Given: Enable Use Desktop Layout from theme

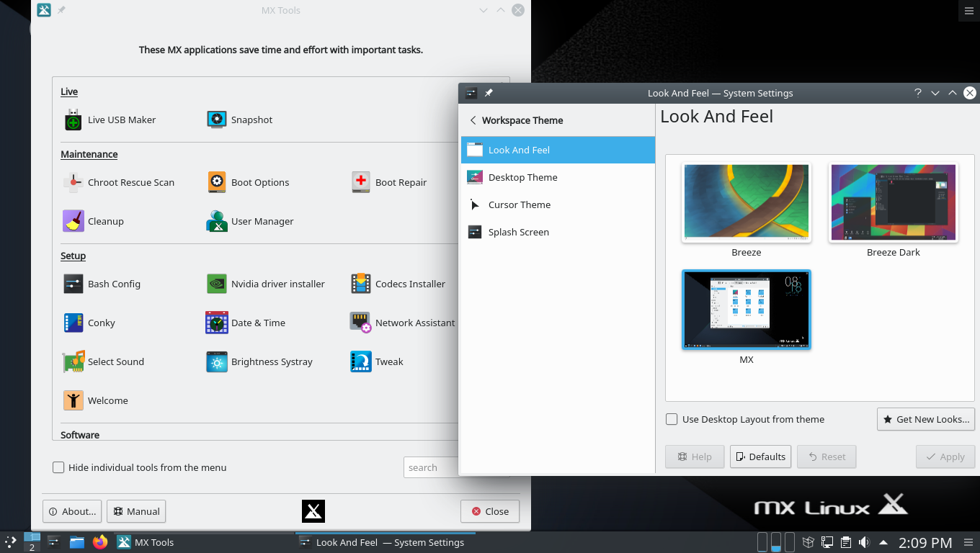Looking at the screenshot, I should coord(745,419).
